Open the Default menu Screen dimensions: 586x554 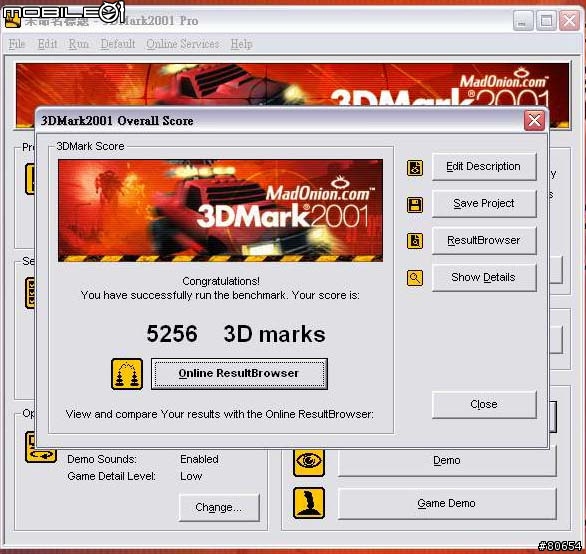pyautogui.click(x=118, y=44)
